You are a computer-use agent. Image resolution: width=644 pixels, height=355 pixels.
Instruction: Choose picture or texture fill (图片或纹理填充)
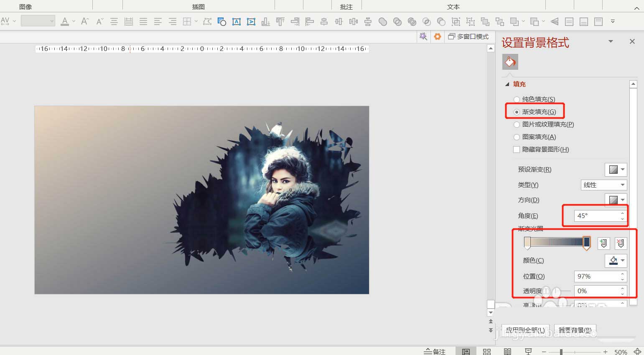point(517,124)
